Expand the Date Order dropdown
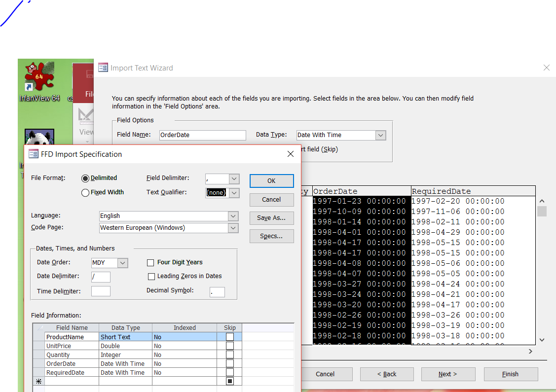Screen dimensions: 556x392 123,263
